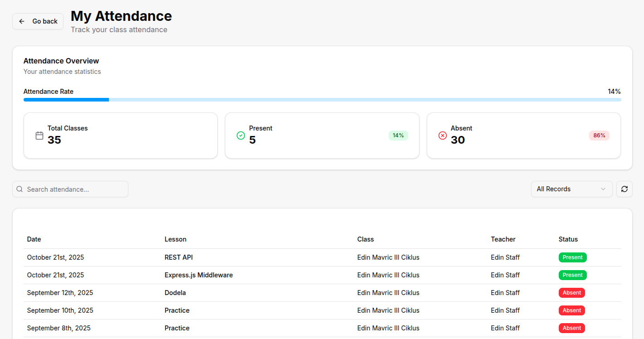The image size is (644, 339).
Task: Expand the chevron on All Records
Action: [x=603, y=189]
